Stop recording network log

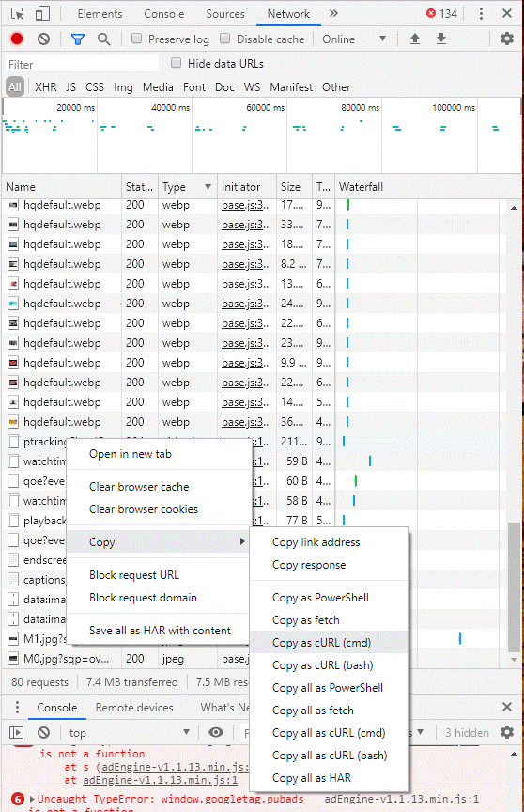click(17, 39)
